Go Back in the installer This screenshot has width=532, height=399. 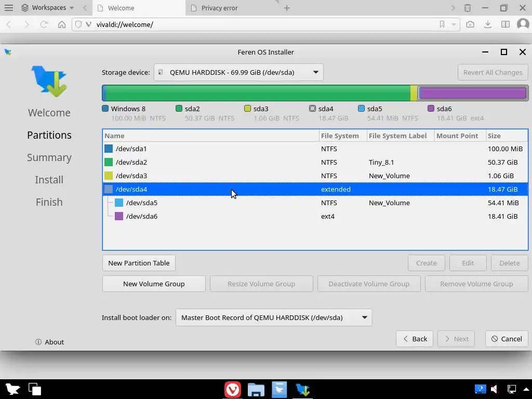coord(414,339)
